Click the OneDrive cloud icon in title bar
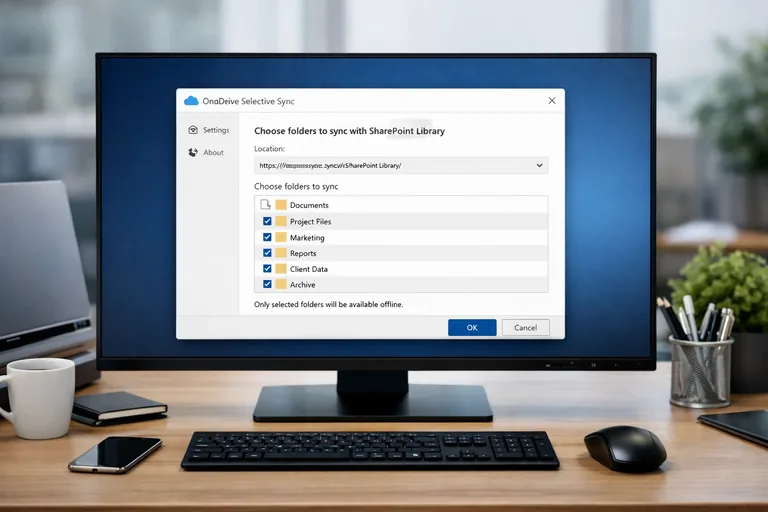Screen dimensions: 768x512 coord(191,101)
